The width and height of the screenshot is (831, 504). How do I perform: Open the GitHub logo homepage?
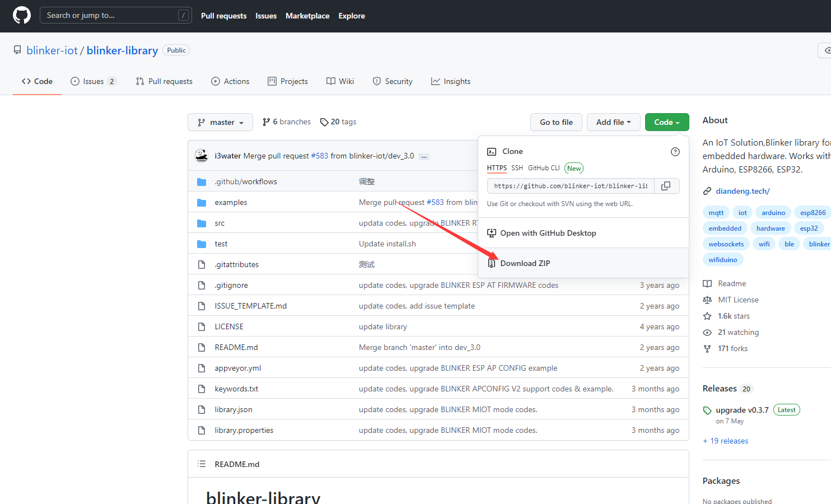22,15
